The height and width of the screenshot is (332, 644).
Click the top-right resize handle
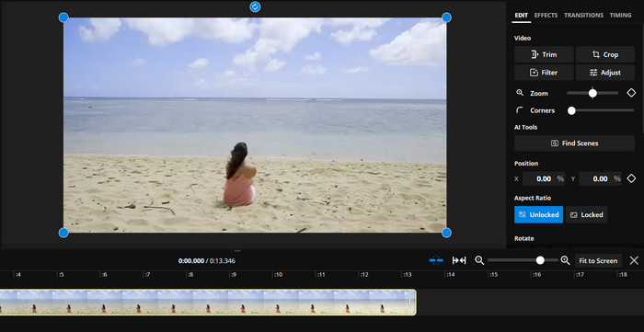[x=446, y=17]
